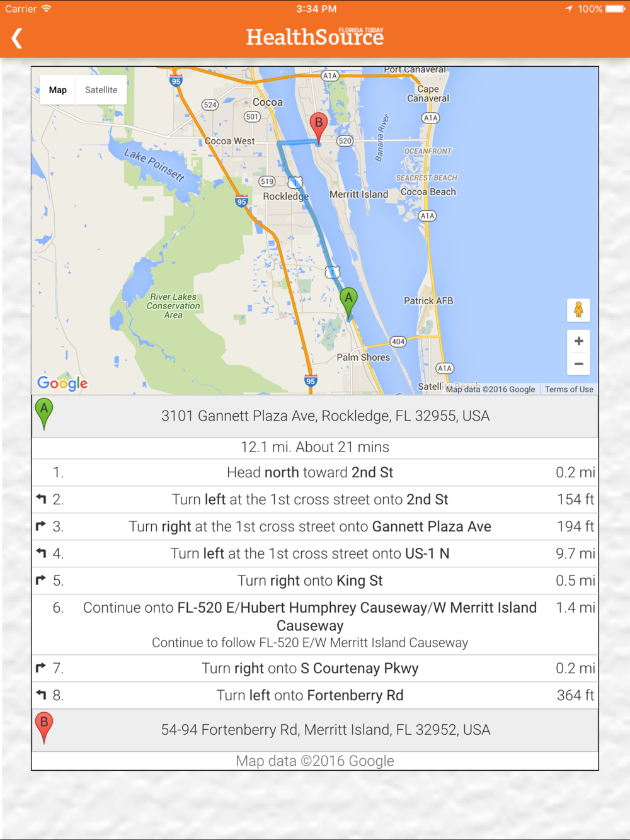Zoom out the map with minus button
630x840 pixels.
coord(578,364)
